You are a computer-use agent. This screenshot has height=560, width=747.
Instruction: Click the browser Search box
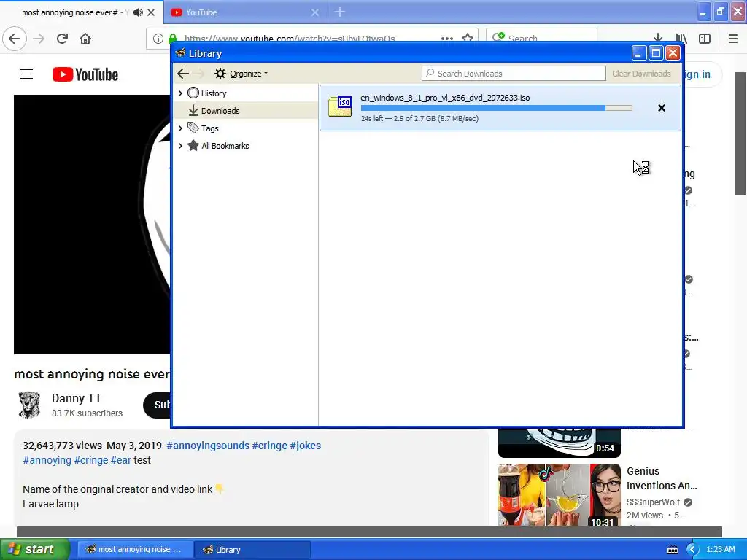[541, 38]
